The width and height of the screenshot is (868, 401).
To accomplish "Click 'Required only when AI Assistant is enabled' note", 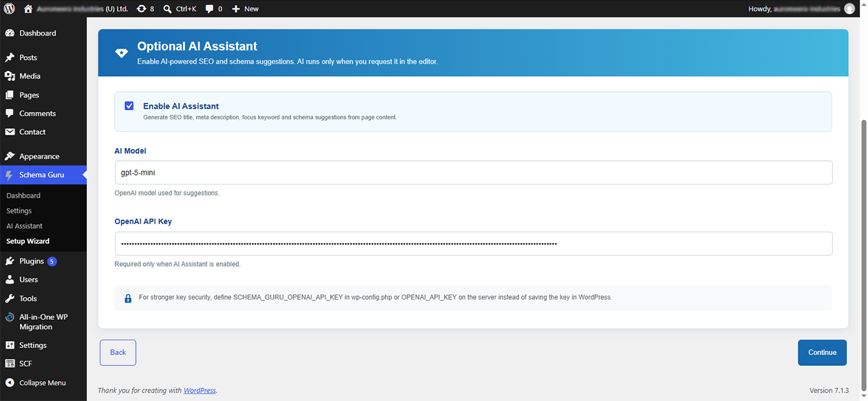I will (x=177, y=264).
